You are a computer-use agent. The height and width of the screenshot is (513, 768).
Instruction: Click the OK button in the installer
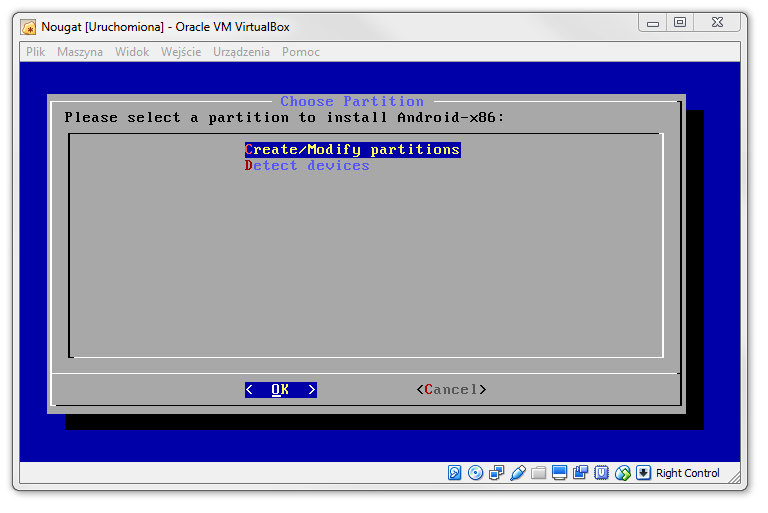point(281,390)
